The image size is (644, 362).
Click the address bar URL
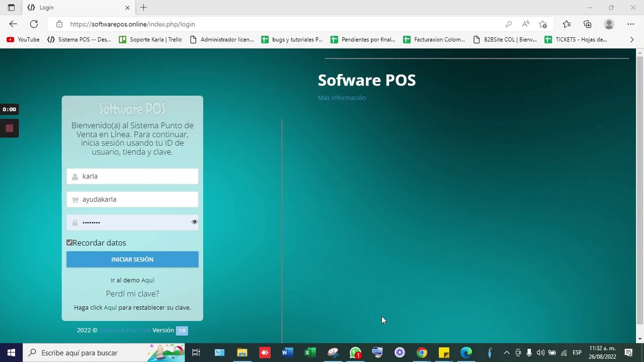pyautogui.click(x=133, y=24)
